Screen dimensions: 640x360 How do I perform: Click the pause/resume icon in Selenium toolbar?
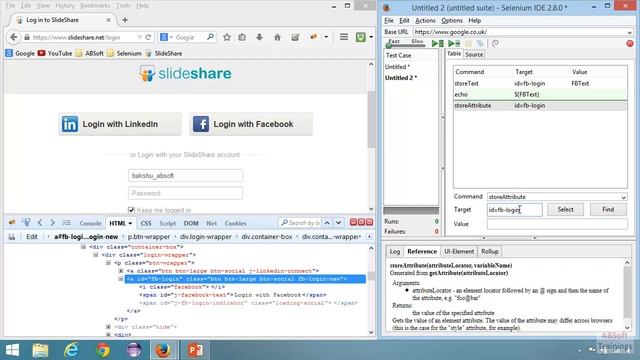[x=469, y=43]
